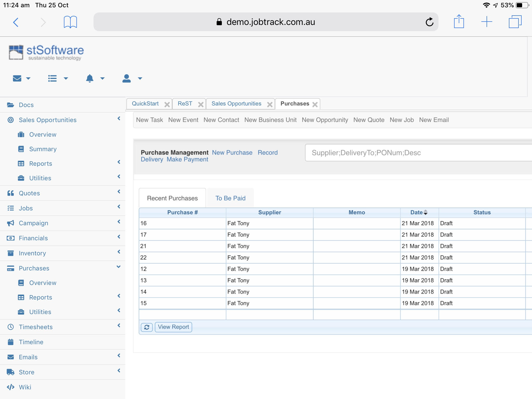
Task: Click the Store truck icon
Action: [x=10, y=372]
